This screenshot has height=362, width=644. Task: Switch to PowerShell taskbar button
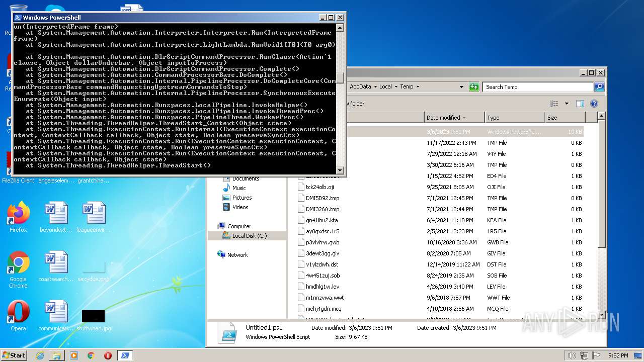click(x=125, y=355)
